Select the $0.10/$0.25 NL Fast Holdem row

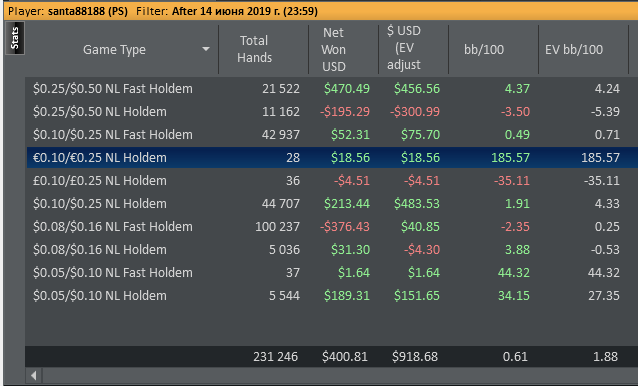coord(332,135)
